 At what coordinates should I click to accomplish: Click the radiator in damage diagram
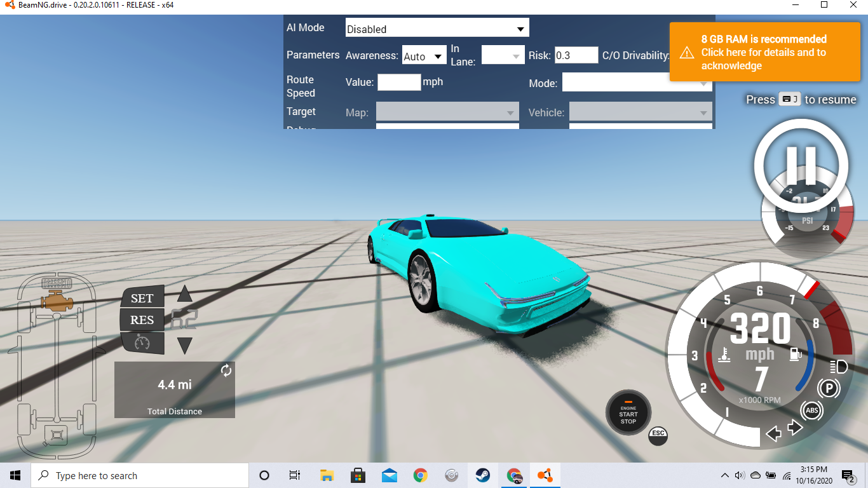pos(57,283)
